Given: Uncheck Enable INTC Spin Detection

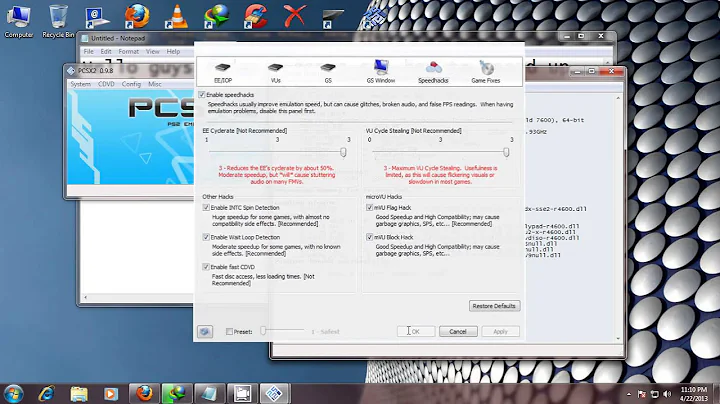Looking at the screenshot, I should click(206, 208).
